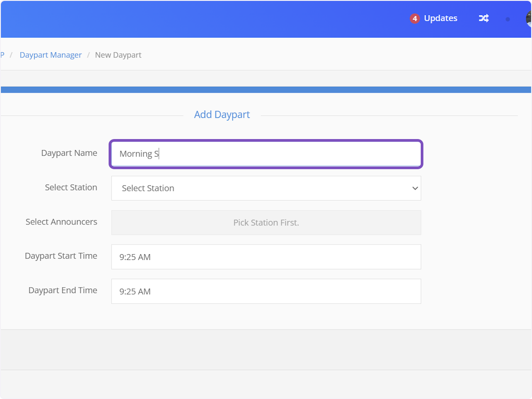
Task: Click the shuffle arrows icon in header
Action: [x=484, y=19]
